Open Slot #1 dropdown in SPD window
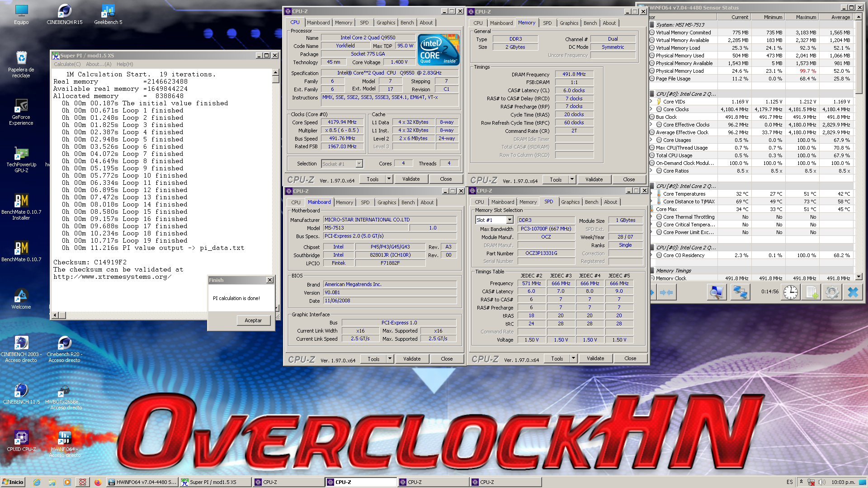The image size is (868, 488). [x=509, y=220]
